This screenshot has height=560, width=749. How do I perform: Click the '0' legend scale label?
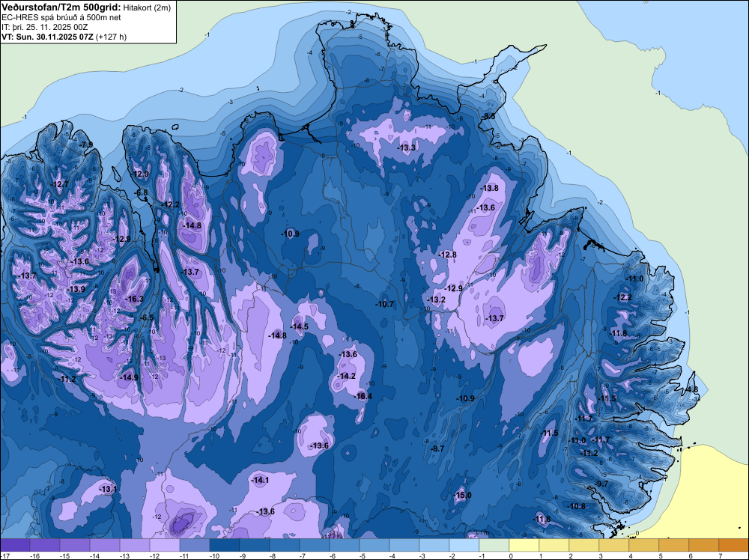[511, 556]
